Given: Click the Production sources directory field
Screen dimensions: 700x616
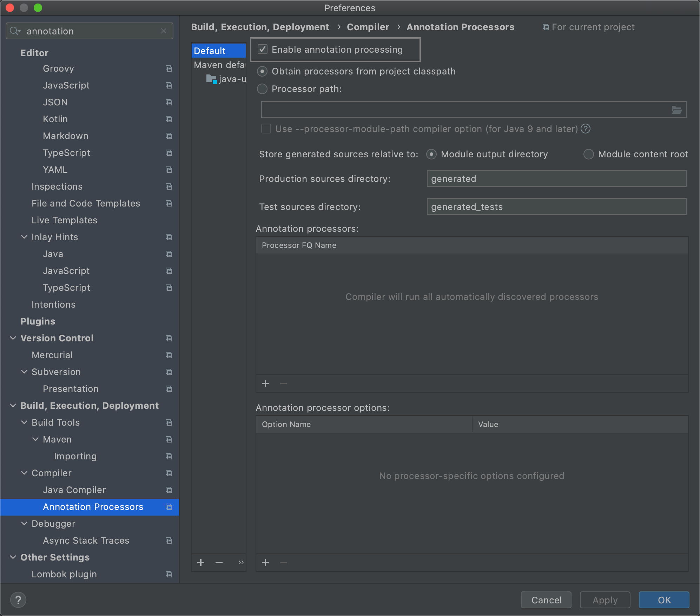Looking at the screenshot, I should 556,179.
